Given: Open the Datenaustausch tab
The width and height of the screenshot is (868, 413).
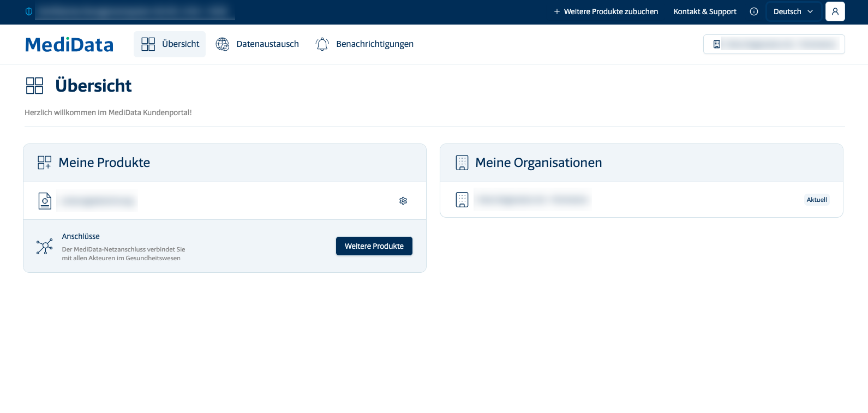Looking at the screenshot, I should click(258, 44).
